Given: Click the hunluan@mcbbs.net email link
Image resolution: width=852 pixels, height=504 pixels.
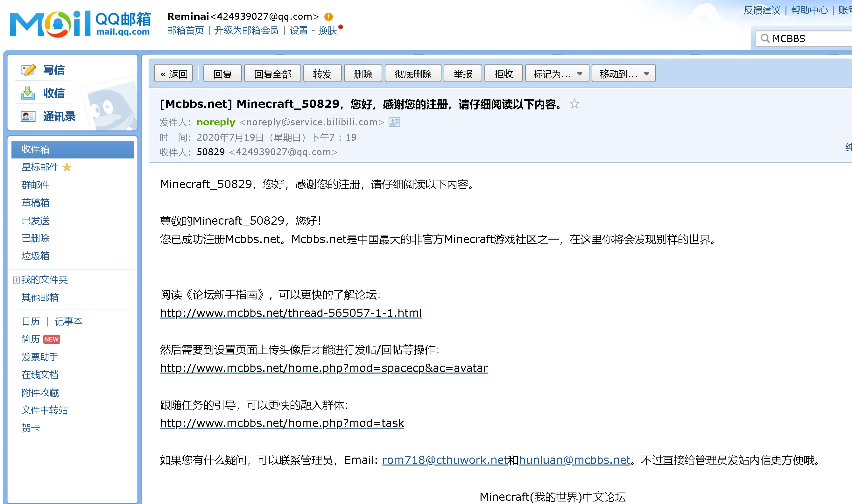Looking at the screenshot, I should (x=574, y=460).
